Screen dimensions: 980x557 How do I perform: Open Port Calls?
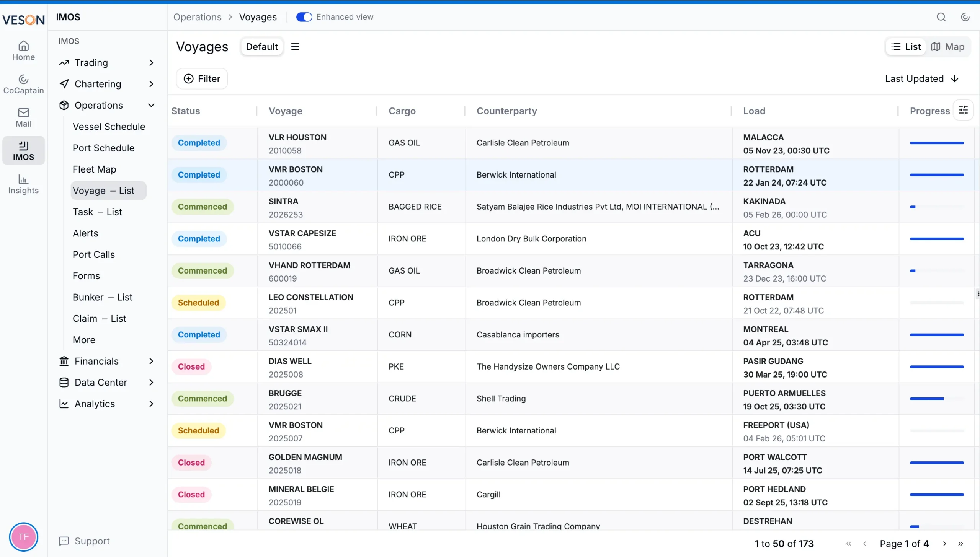coord(94,254)
